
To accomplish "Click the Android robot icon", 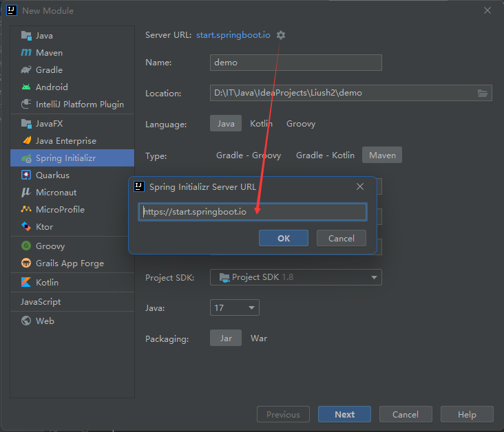I will (x=26, y=87).
